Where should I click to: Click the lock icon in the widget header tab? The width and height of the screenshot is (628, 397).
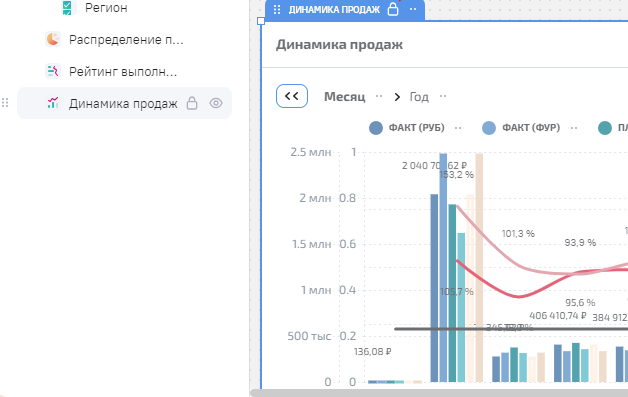click(x=393, y=9)
